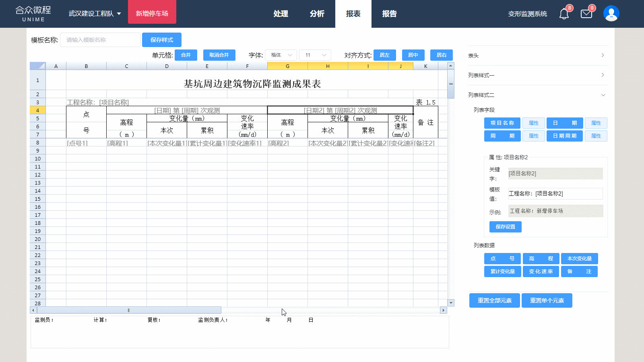Open the 武汉建设工程队 team dropdown
This screenshot has height=362, width=644.
click(95, 14)
